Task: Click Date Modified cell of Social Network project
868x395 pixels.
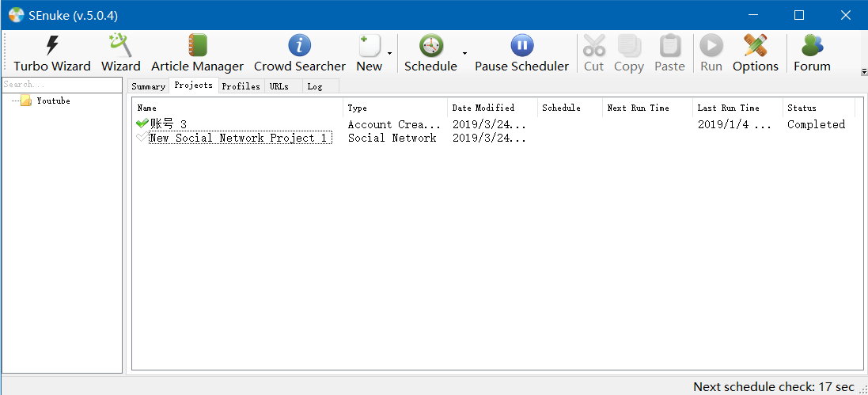Action: pyautogui.click(x=489, y=138)
